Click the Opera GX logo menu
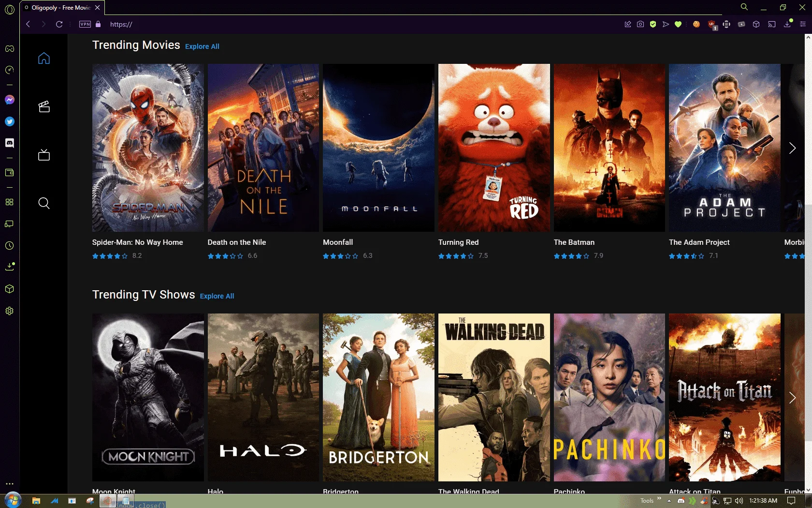 pyautogui.click(x=10, y=9)
